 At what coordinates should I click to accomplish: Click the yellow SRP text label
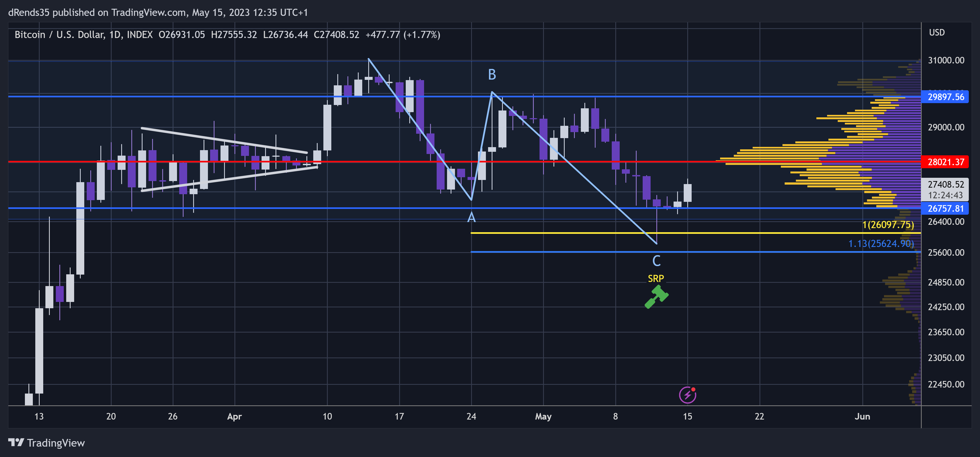[656, 279]
